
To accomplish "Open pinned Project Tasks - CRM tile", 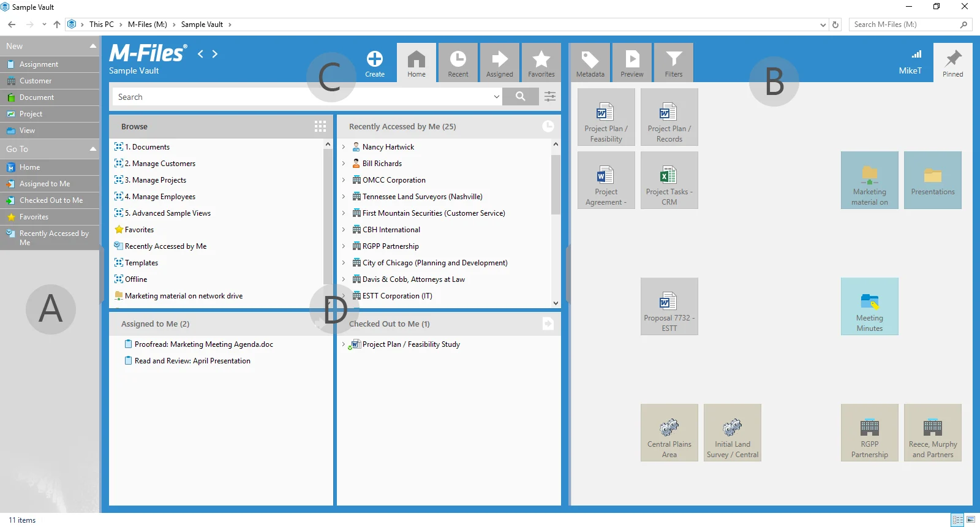I will [x=669, y=180].
